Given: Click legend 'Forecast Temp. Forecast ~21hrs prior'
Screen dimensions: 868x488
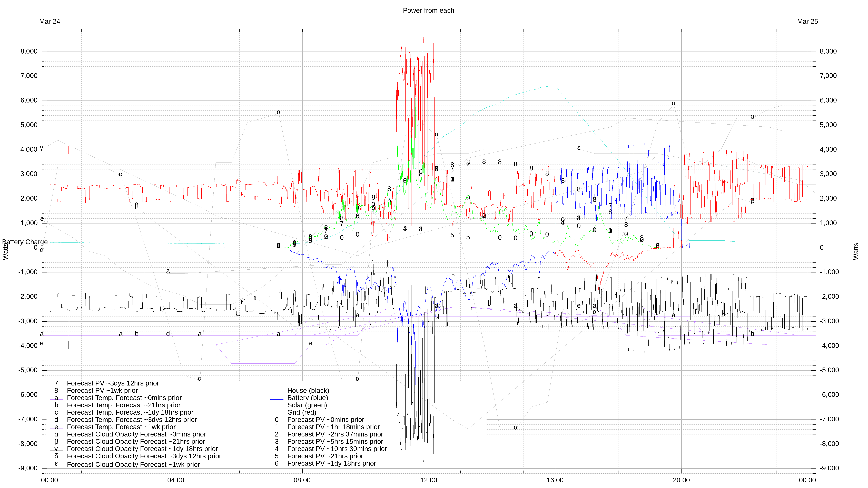Looking at the screenshot, I should pos(124,405).
